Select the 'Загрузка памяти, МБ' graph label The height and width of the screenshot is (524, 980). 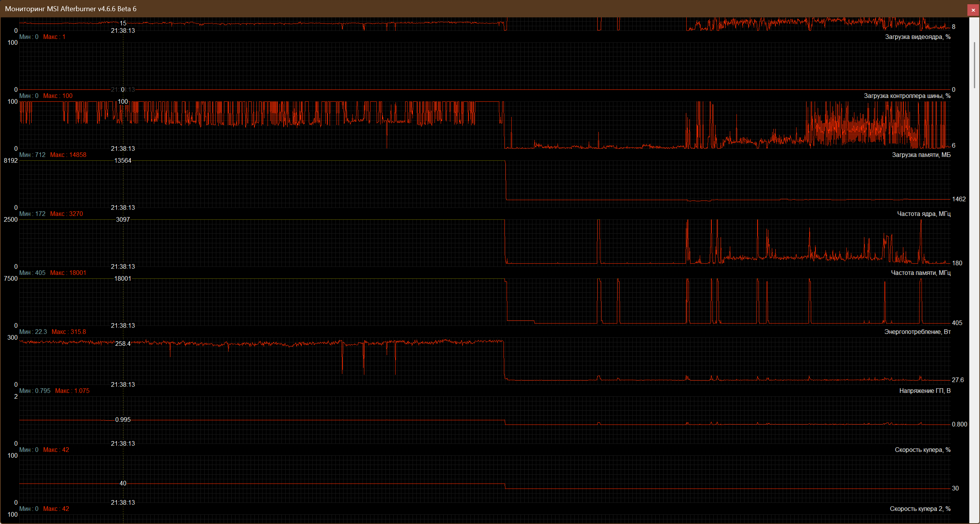pyautogui.click(x=921, y=155)
